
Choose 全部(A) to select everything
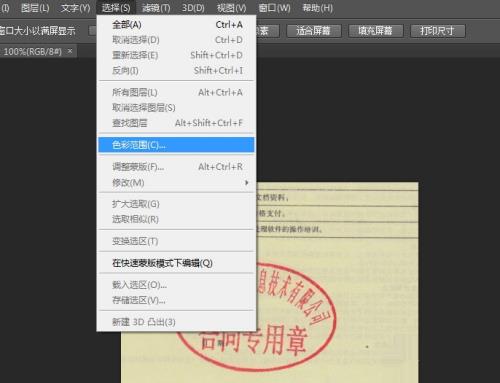[x=176, y=25]
